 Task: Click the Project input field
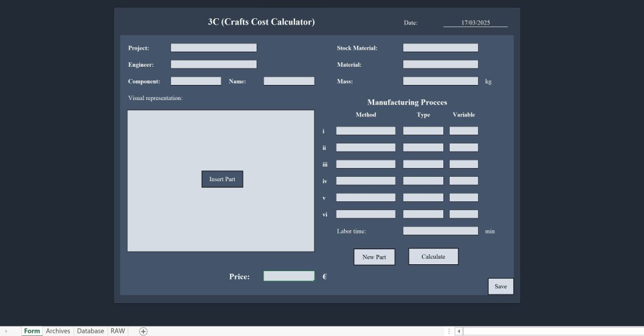(214, 48)
